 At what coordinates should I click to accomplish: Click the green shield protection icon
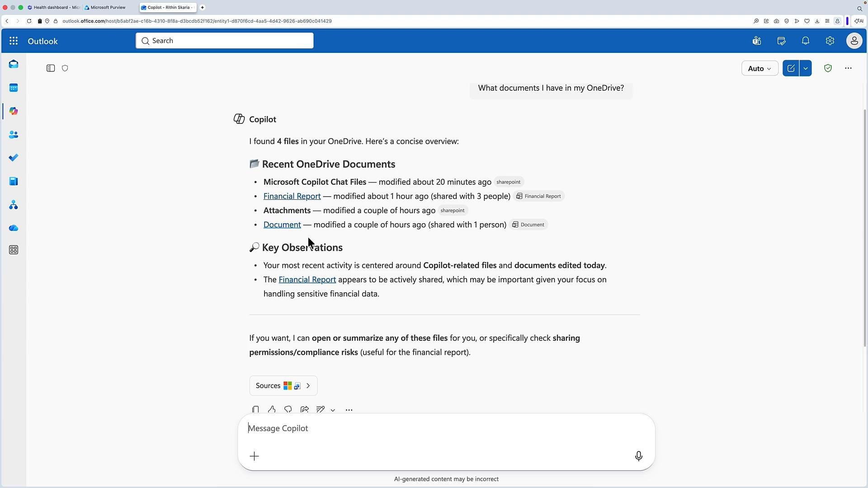coord(828,68)
